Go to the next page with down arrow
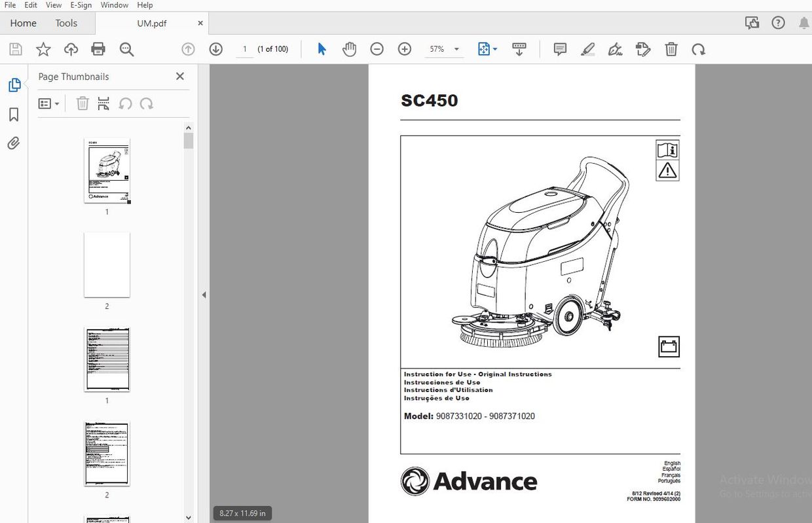The width and height of the screenshot is (812, 523). (215, 48)
